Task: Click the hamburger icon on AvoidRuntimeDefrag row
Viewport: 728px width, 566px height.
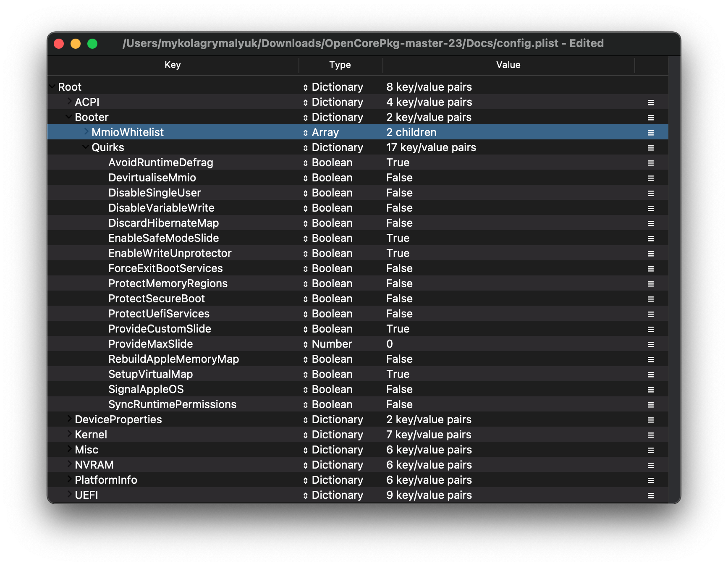Action: tap(650, 163)
